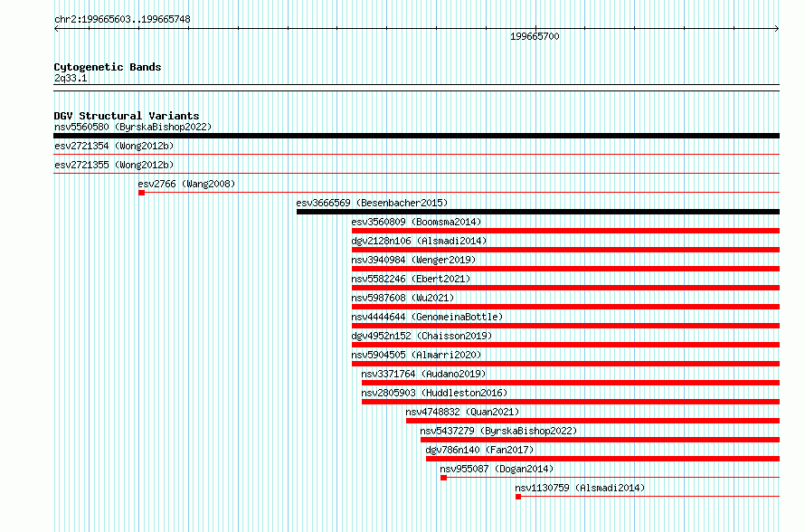Screen dimensions: 805x532
Task: Select nsv2805903 (Huddleston2016) variant label
Action: click(x=434, y=393)
